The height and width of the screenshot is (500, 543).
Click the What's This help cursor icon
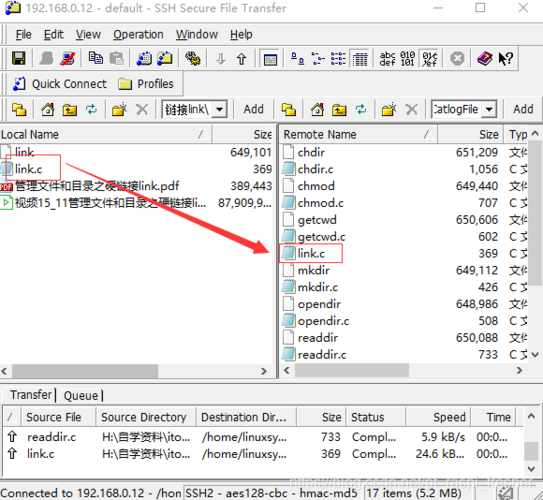(506, 58)
